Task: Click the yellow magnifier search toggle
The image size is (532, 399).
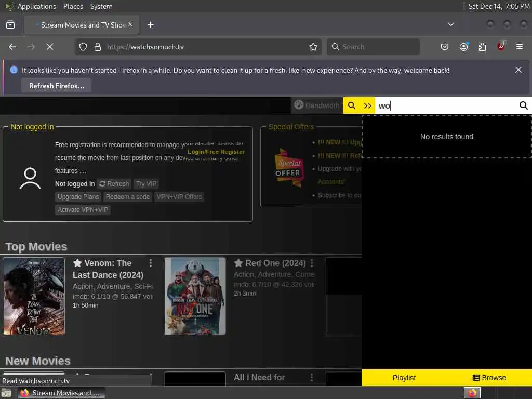Action: click(x=352, y=105)
